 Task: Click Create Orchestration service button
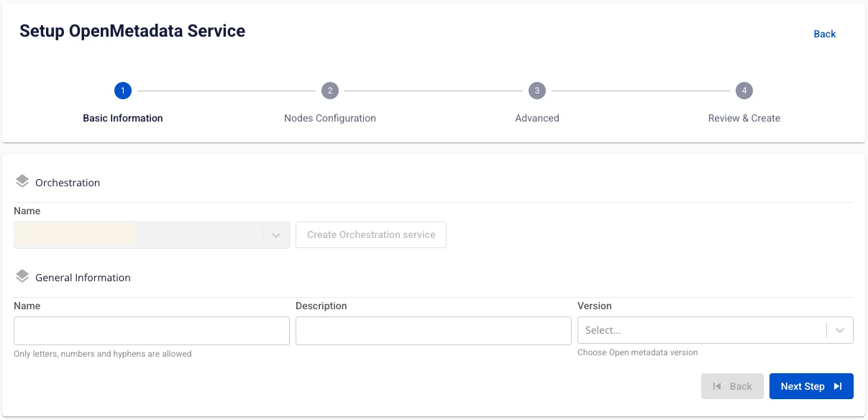tap(371, 234)
